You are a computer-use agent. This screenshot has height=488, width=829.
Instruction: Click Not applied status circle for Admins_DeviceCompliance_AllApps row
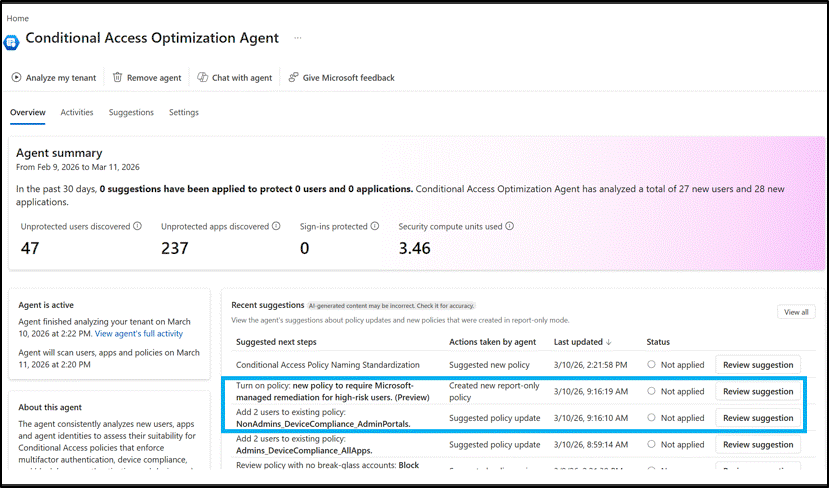(651, 445)
